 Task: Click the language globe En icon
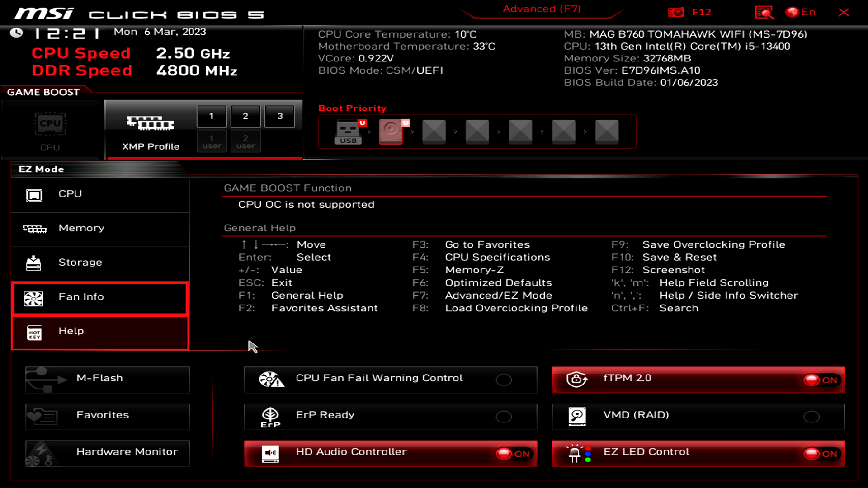[x=792, y=12]
